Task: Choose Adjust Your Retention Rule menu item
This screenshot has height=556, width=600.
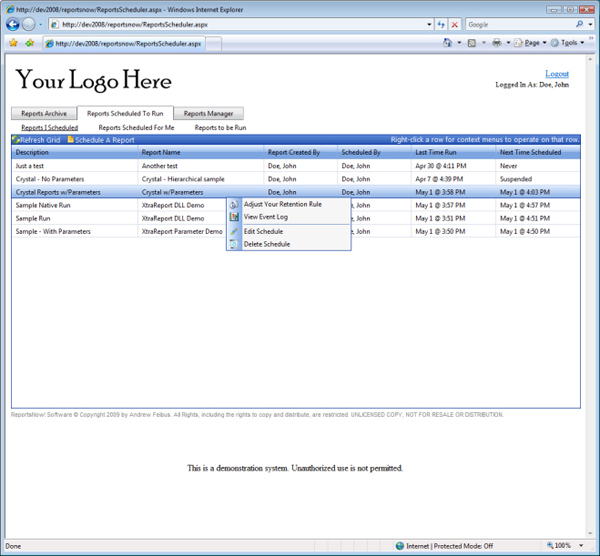Action: (x=289, y=204)
